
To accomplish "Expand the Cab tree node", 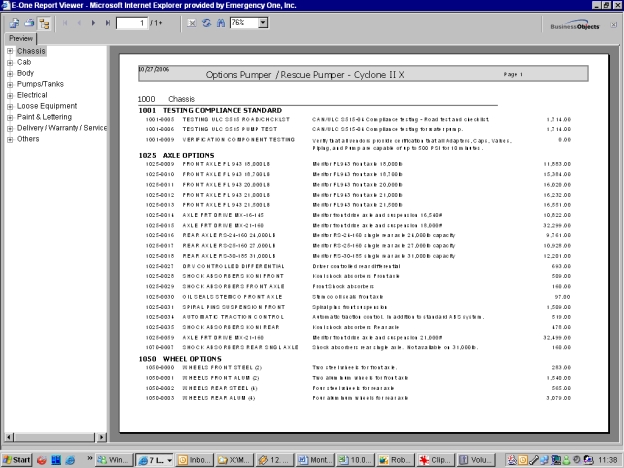I will click(x=10, y=62).
